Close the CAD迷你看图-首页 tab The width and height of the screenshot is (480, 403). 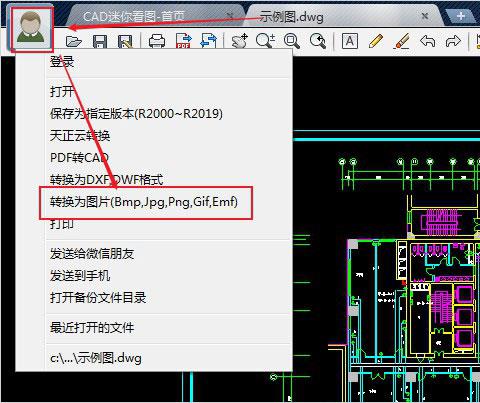[230, 15]
